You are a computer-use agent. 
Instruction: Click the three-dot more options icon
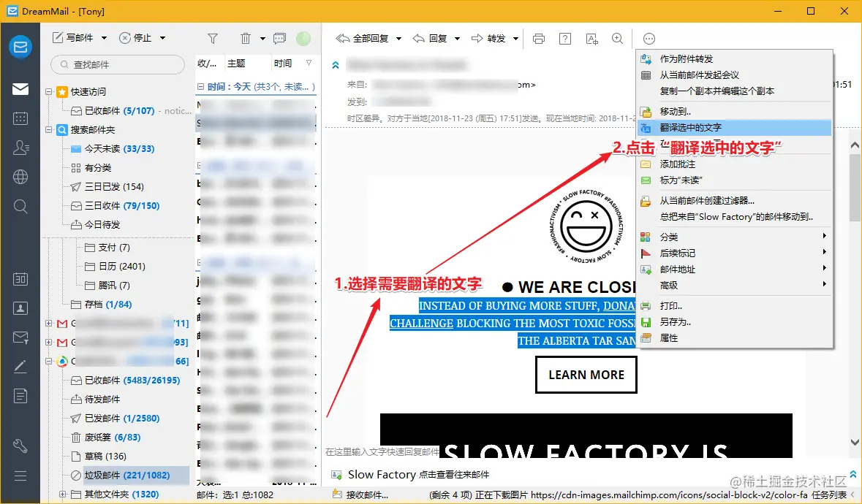[x=649, y=39]
